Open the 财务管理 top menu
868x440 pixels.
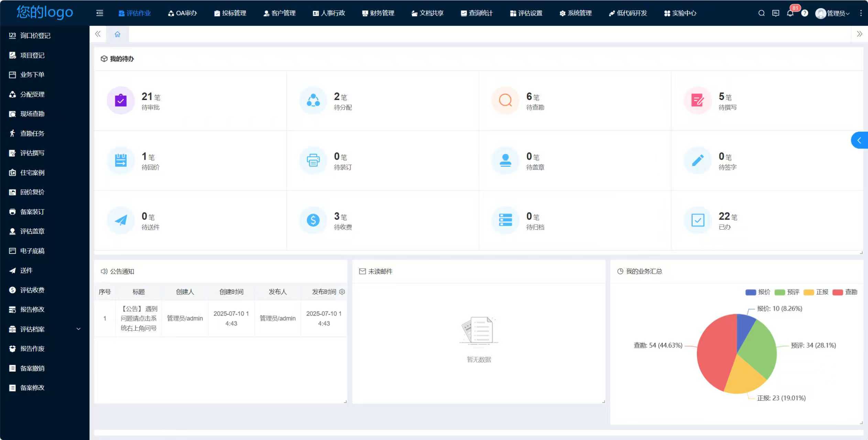click(x=378, y=13)
